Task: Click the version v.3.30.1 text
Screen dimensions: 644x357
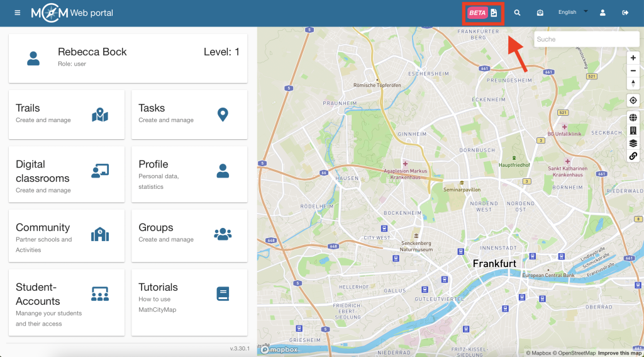Action: (x=238, y=349)
